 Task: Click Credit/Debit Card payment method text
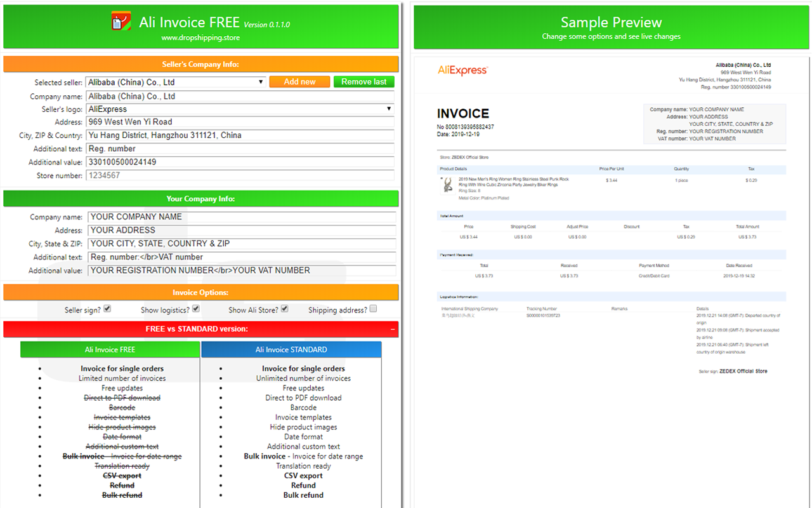(x=653, y=276)
